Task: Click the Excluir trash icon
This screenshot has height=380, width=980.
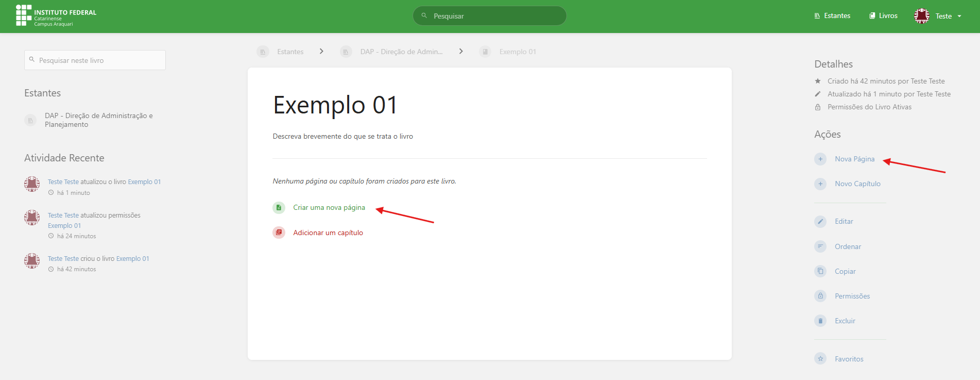Action: [x=820, y=321]
